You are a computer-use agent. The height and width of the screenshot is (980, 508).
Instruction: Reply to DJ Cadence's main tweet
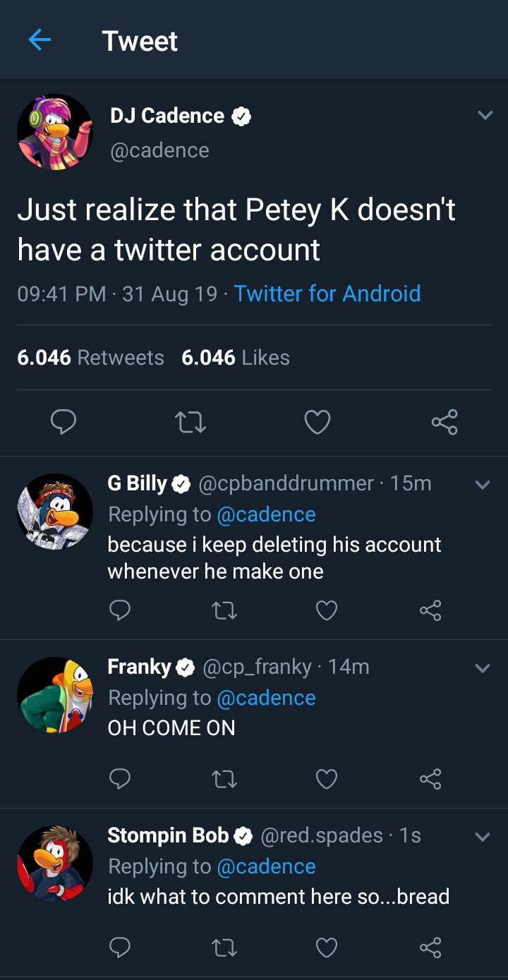point(64,422)
